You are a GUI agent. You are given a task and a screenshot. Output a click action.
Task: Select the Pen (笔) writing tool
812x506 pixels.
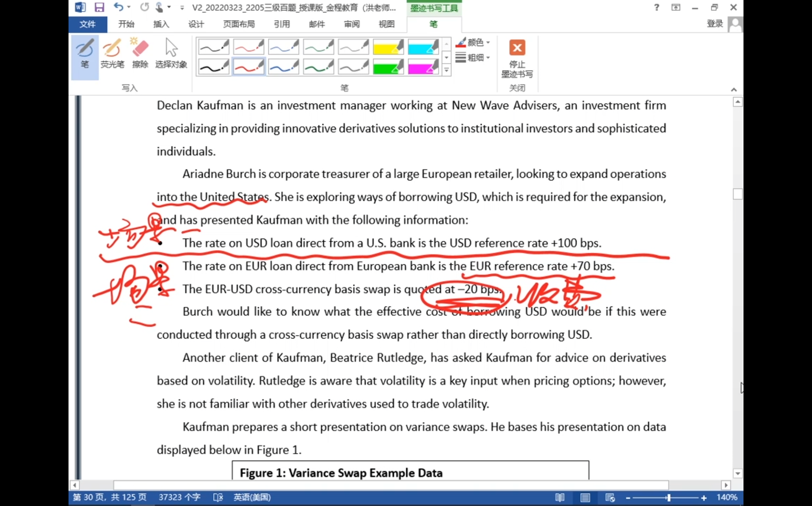[x=85, y=54]
